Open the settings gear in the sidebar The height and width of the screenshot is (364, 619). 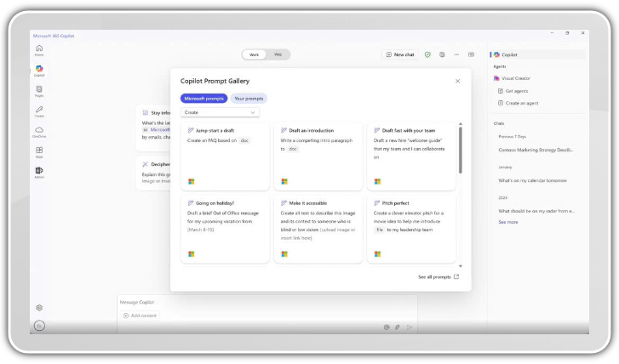click(39, 308)
